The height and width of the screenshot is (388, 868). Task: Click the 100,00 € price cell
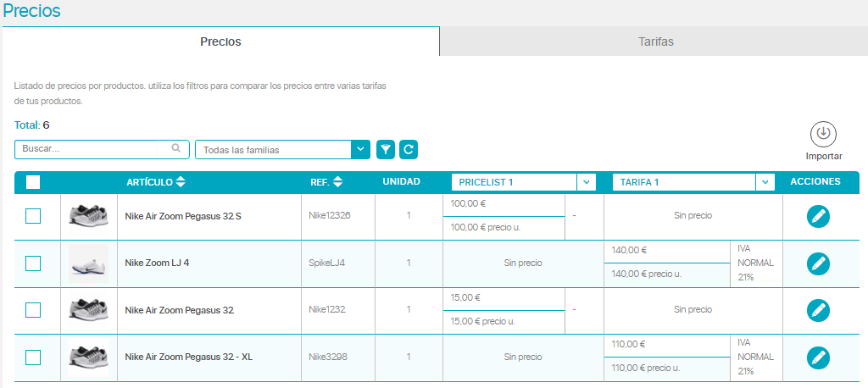[504, 205]
